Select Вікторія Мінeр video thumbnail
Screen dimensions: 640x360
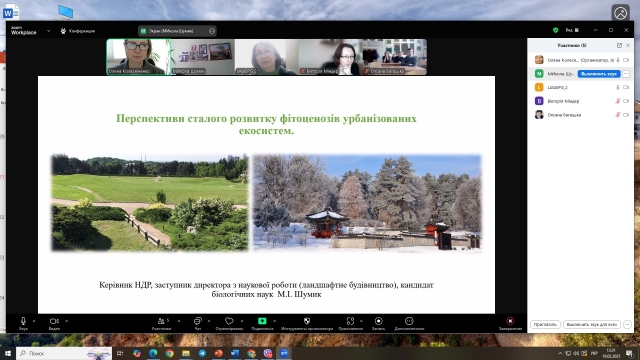pyautogui.click(x=331, y=57)
